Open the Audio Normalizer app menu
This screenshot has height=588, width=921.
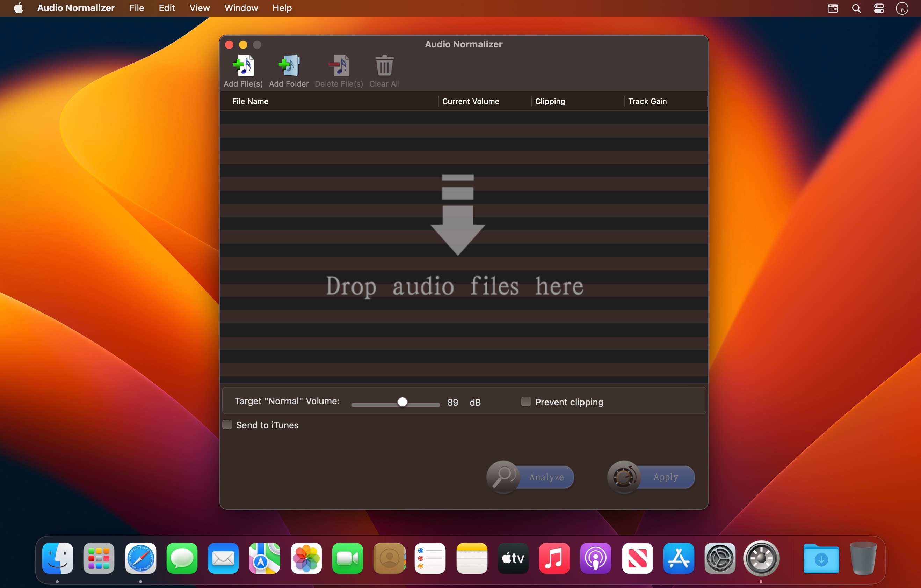tap(76, 8)
